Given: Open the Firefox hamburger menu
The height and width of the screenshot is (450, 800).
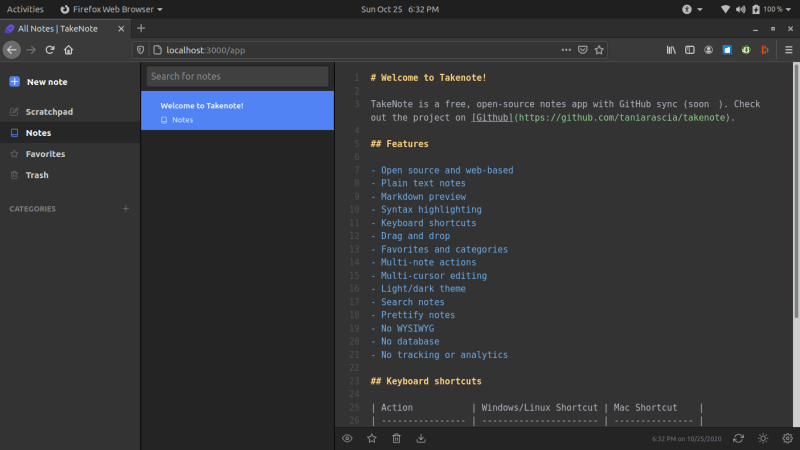Looking at the screenshot, I should coord(788,50).
